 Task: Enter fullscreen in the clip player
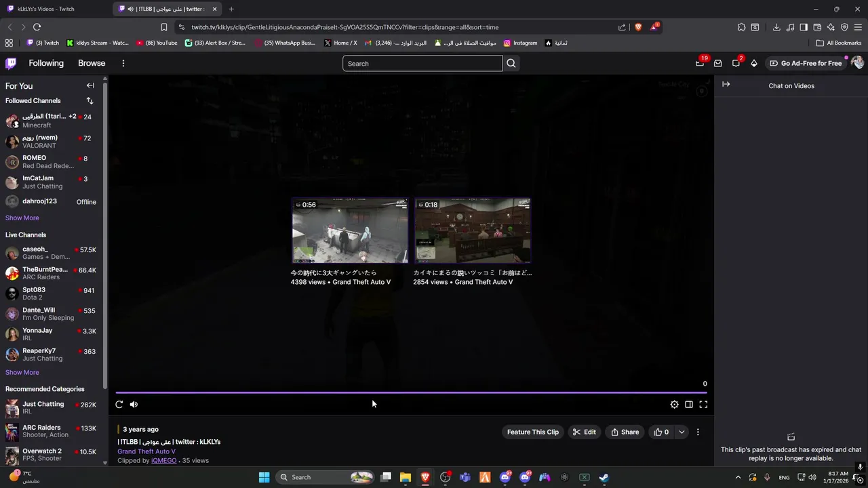tap(703, 405)
